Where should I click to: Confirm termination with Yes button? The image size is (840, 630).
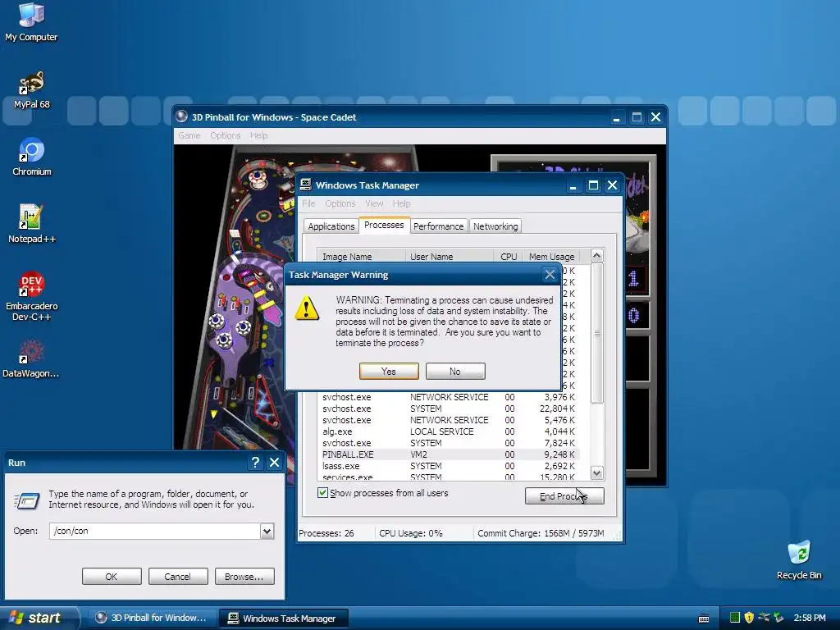click(x=389, y=372)
